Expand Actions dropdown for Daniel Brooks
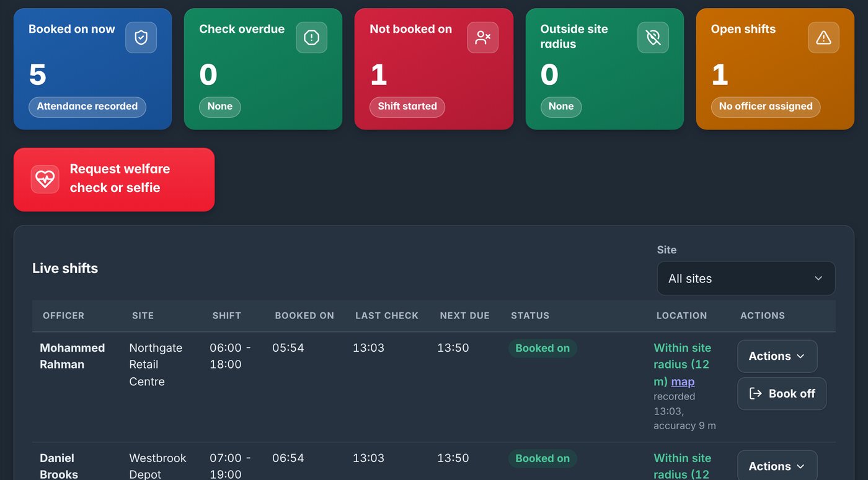 pos(777,465)
